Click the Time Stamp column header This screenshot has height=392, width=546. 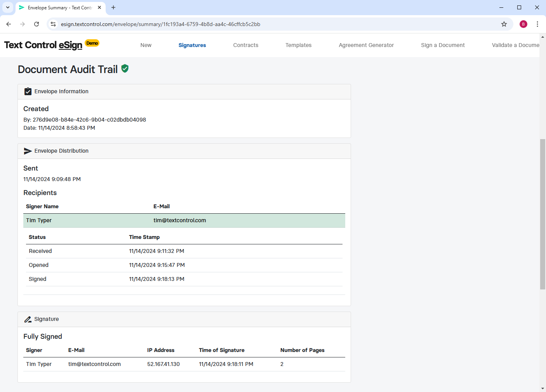coord(144,237)
